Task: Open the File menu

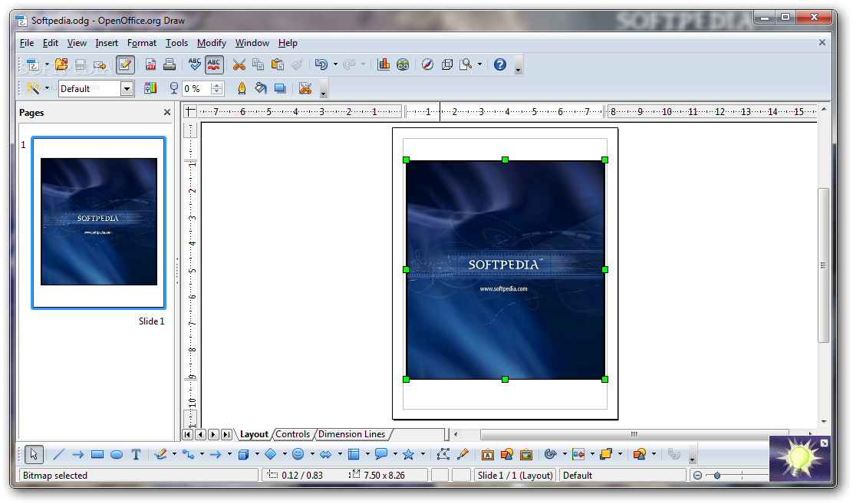Action: (27, 43)
